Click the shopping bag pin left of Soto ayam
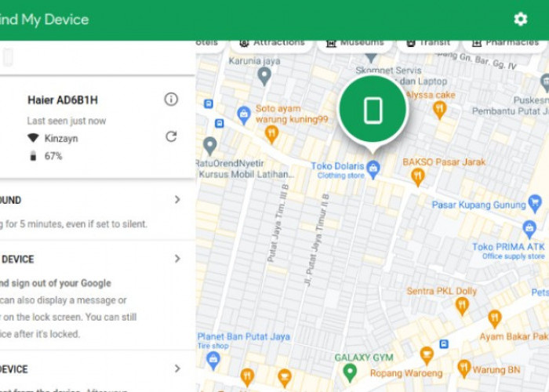549x392 pixels. pos(244,115)
